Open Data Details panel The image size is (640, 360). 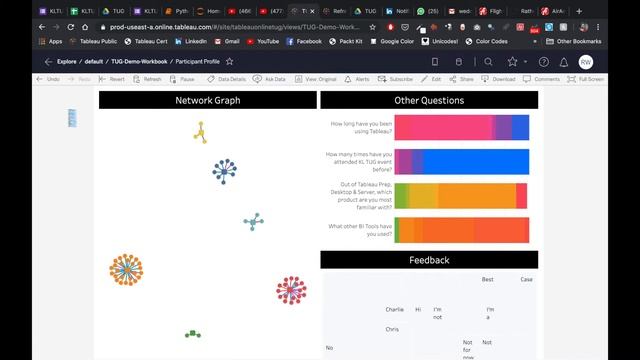[226, 79]
